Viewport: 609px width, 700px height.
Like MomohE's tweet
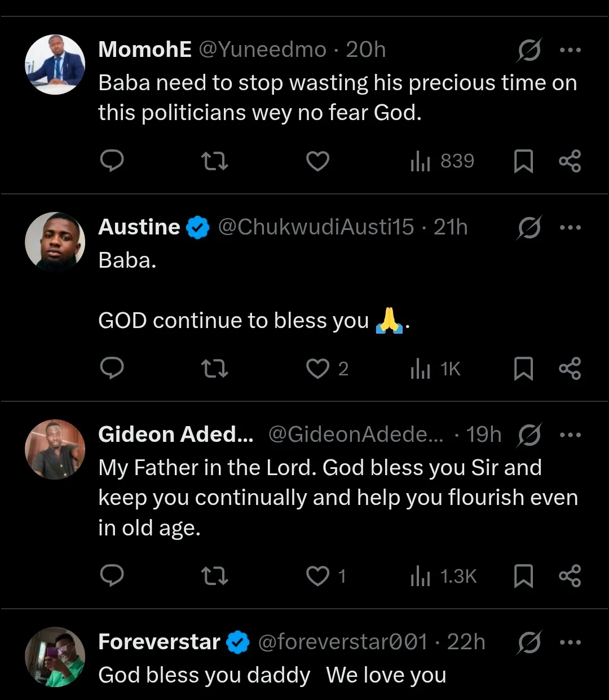(x=317, y=162)
